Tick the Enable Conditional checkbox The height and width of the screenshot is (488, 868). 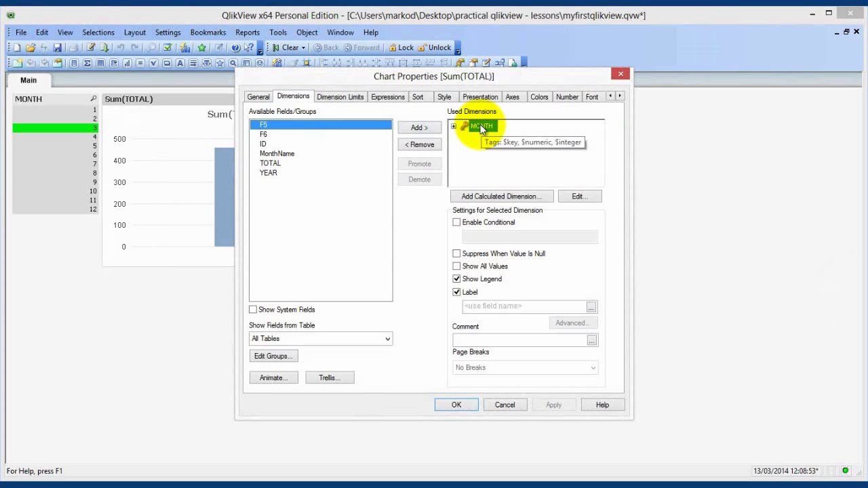456,222
